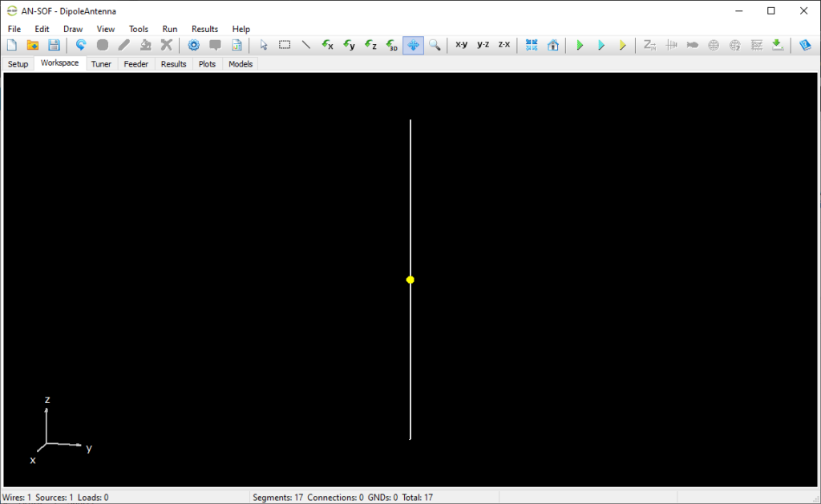Rotate the view around the x axis
The width and height of the screenshot is (821, 504).
click(x=327, y=45)
